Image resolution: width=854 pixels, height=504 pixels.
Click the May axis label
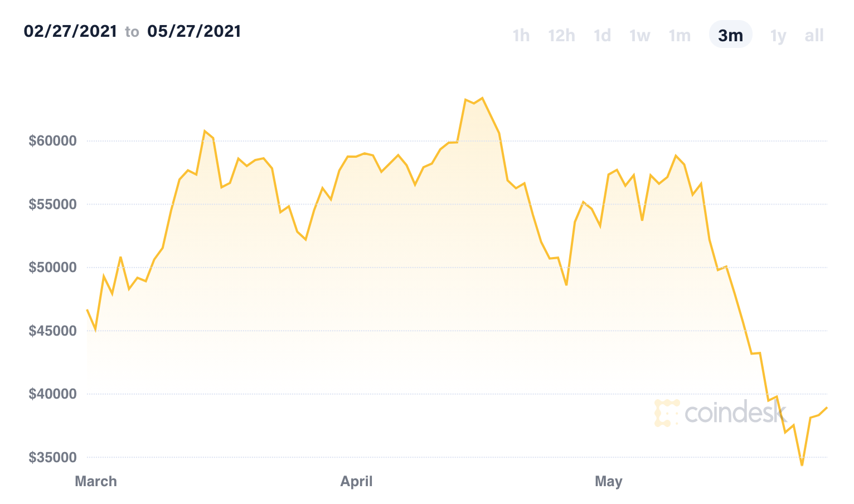pos(608,481)
